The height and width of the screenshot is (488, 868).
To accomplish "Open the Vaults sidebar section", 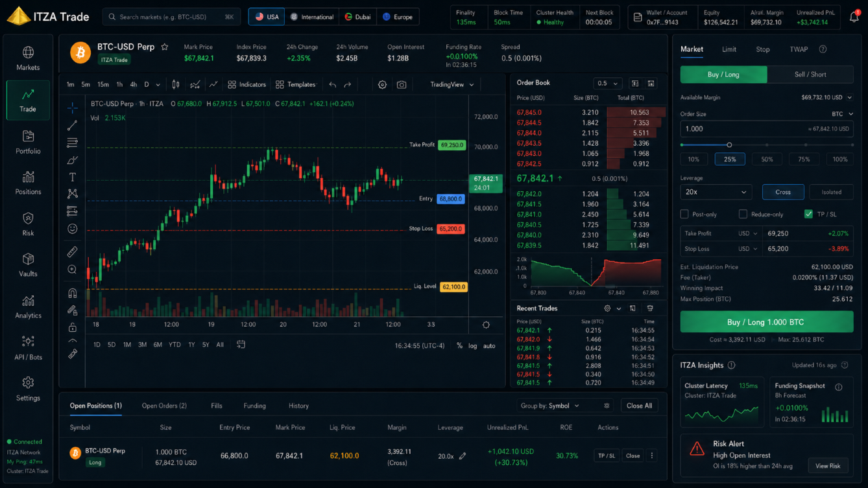I will 28,265.
